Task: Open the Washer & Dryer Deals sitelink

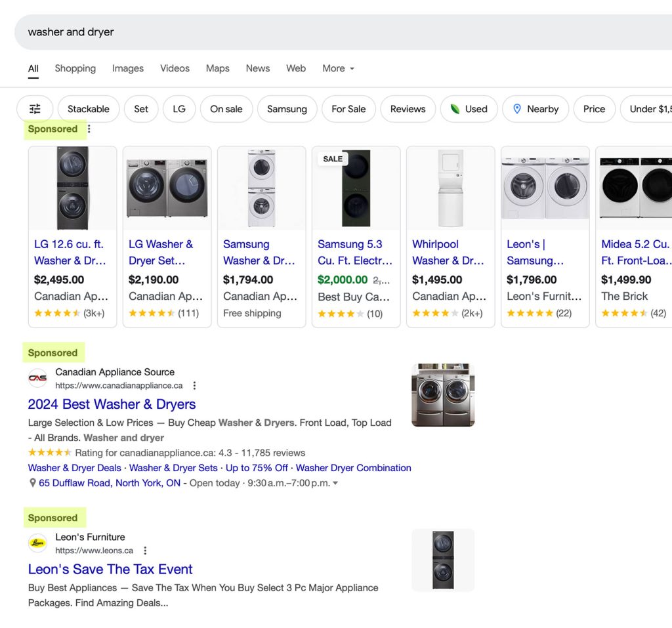Action: click(x=75, y=468)
